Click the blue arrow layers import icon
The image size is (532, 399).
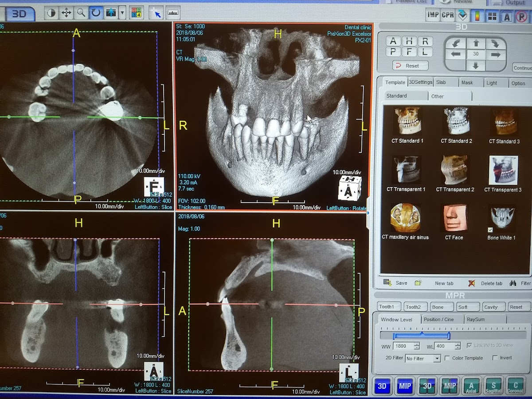coord(463,15)
